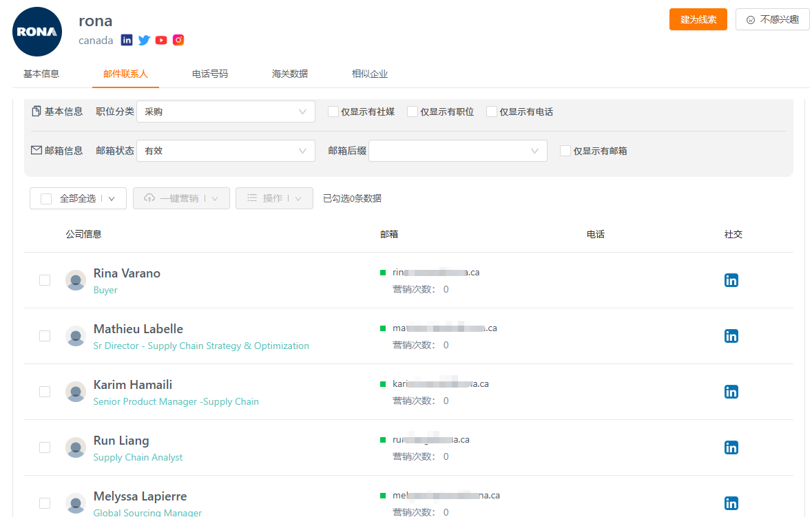Open RONA's YouTube channel icon

point(161,40)
